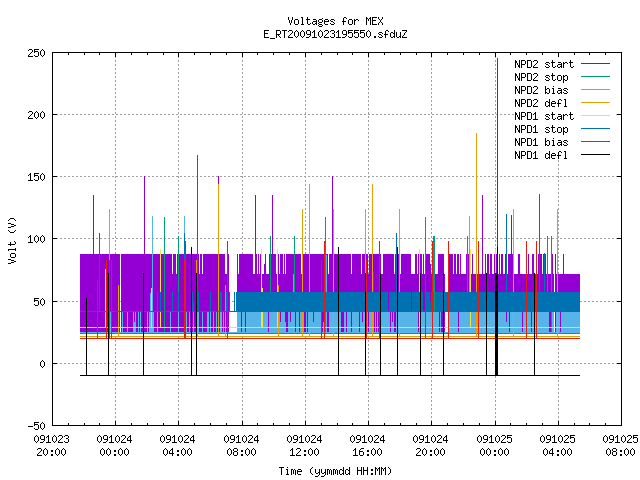
Task: Click the light blue NPD2 bias legend line
Action: click(595, 89)
